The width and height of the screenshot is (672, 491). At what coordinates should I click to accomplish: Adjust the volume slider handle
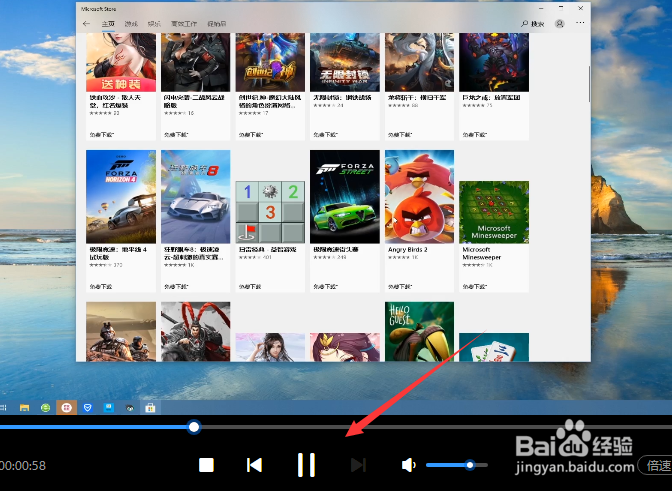coord(470,465)
